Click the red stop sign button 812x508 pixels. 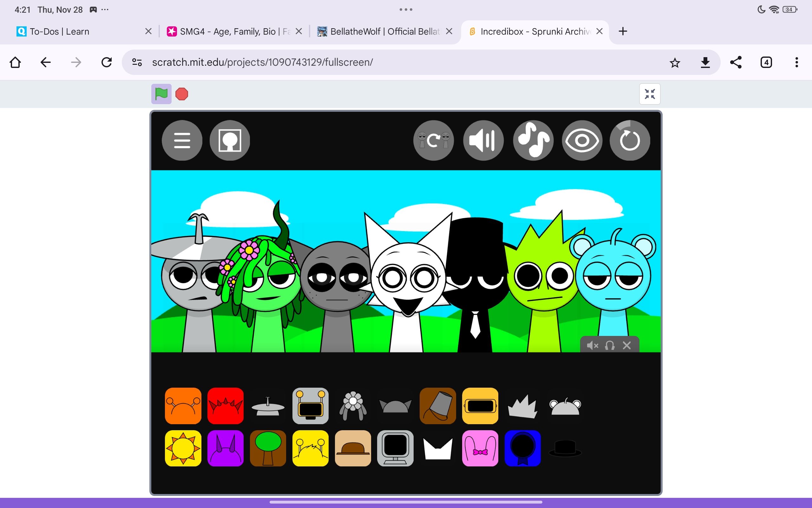(x=182, y=94)
